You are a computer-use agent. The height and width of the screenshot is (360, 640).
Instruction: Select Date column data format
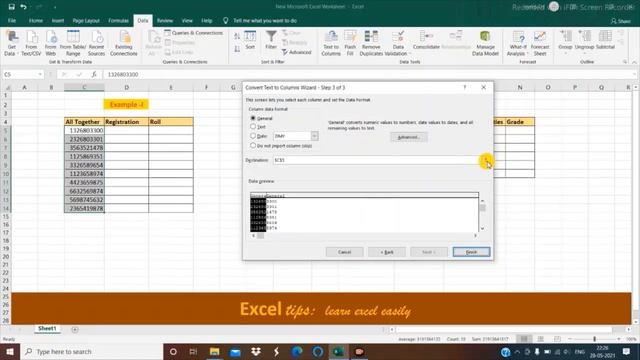tap(253, 136)
